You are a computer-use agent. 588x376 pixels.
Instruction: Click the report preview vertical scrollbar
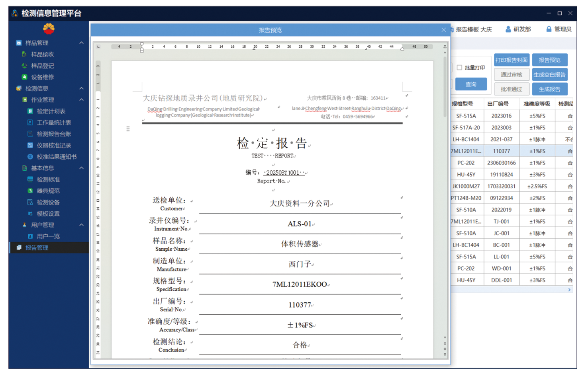445,88
